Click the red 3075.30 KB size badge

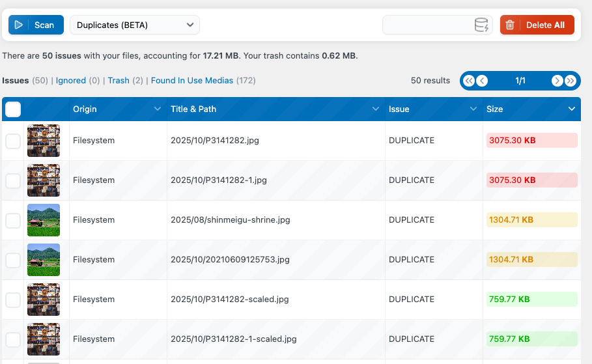(x=531, y=141)
